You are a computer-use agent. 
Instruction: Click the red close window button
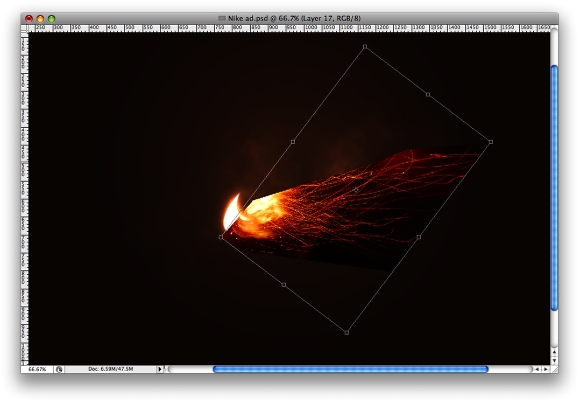coord(29,18)
